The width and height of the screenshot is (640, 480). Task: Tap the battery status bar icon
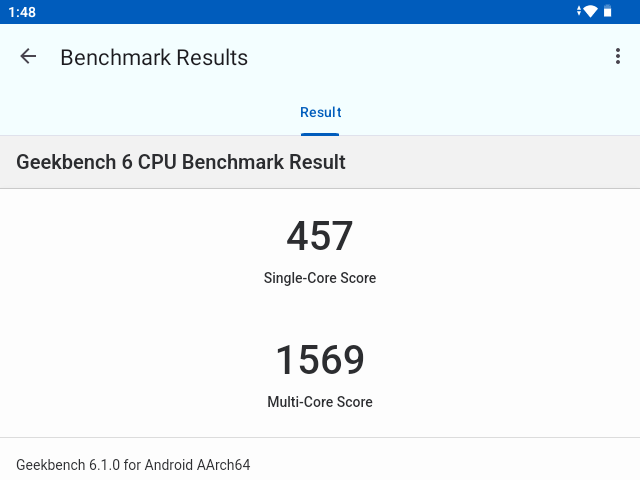coord(607,11)
